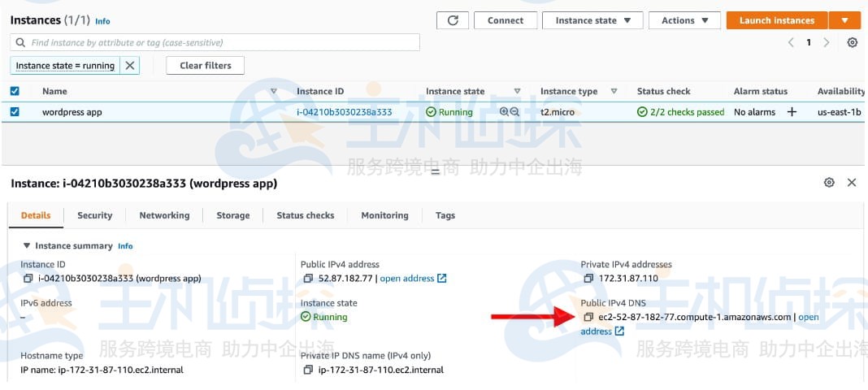Open the Monitoring tab
This screenshot has height=390, width=868.
point(384,216)
